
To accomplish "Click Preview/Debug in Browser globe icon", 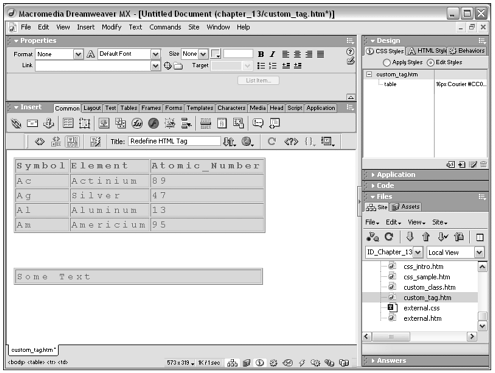I will tap(248, 142).
